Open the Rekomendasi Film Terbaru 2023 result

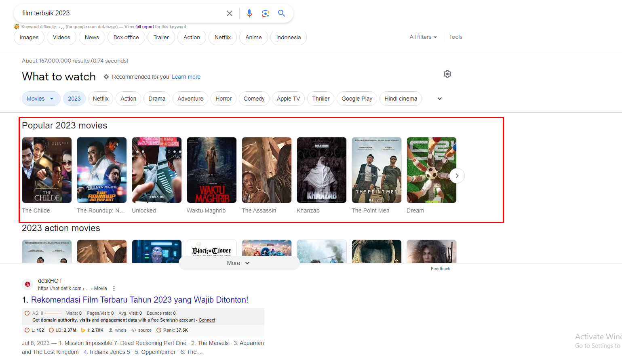pos(139,300)
